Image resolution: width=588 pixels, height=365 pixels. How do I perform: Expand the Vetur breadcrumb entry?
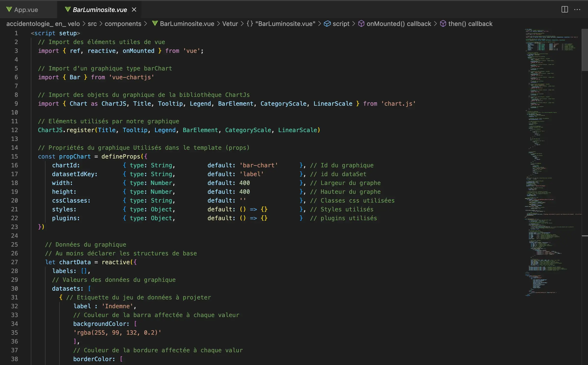click(x=230, y=23)
